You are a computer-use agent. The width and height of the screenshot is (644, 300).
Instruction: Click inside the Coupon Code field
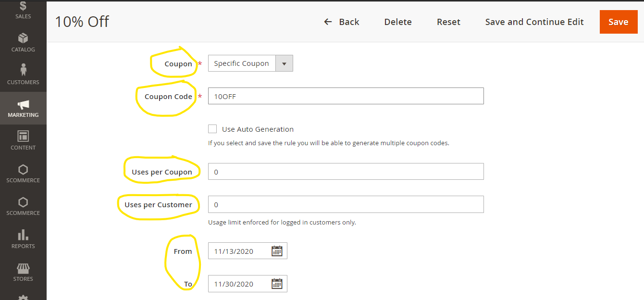point(346,96)
